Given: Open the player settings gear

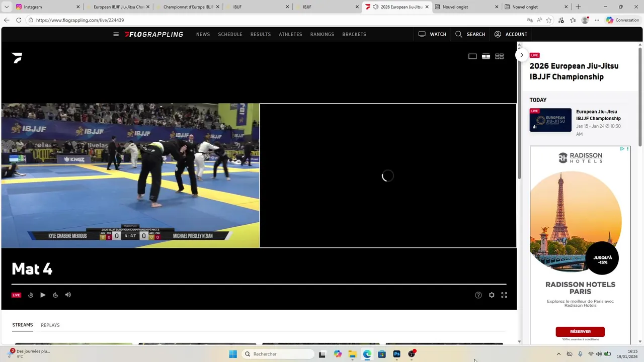Looking at the screenshot, I should point(492,295).
